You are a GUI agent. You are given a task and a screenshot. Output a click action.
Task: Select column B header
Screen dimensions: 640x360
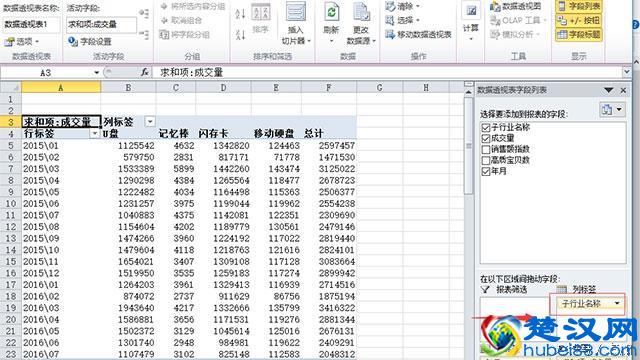[x=128, y=87]
